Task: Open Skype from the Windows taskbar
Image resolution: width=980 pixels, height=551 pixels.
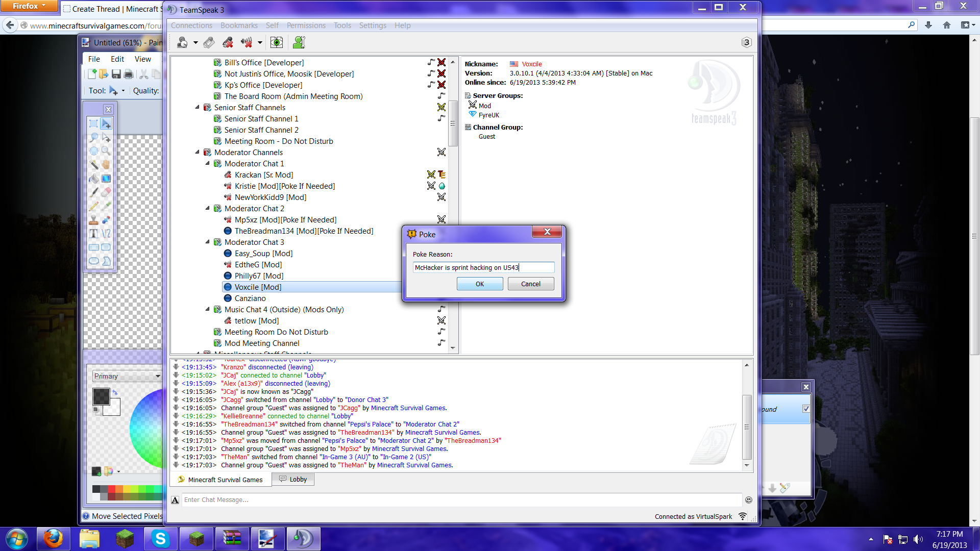Action: (x=160, y=538)
